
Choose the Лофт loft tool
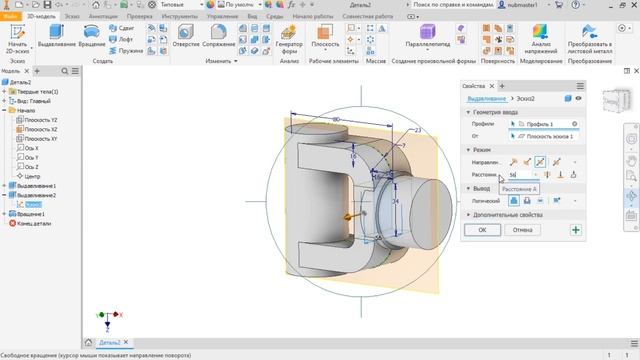(121, 39)
